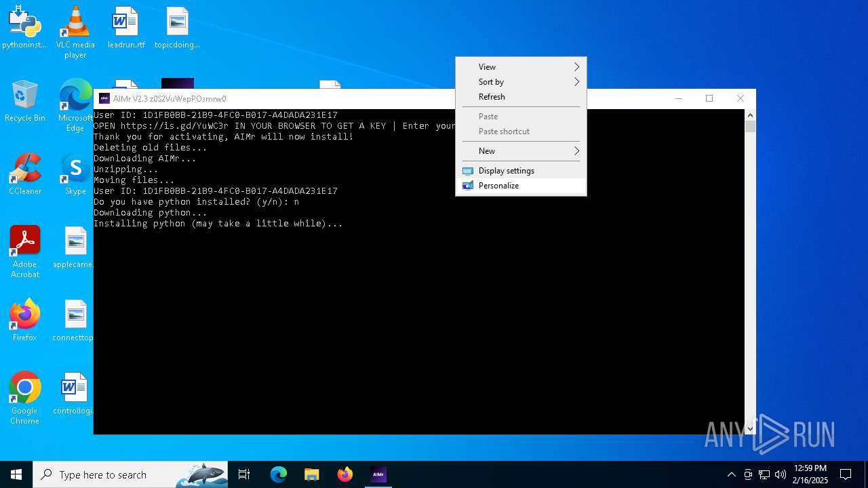
Task: Launch Edge from the taskbar
Action: [x=279, y=474]
